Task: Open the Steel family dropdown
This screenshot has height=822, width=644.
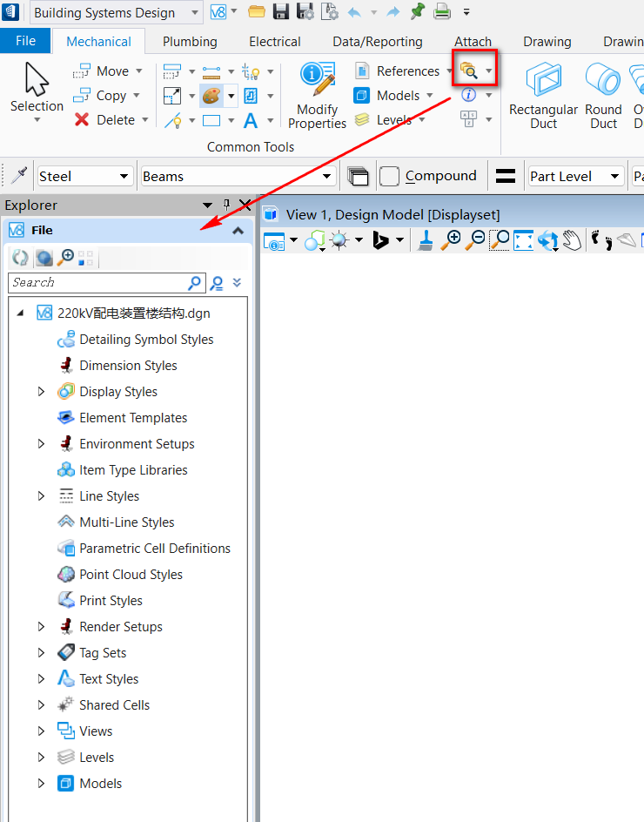Action: coord(124,176)
